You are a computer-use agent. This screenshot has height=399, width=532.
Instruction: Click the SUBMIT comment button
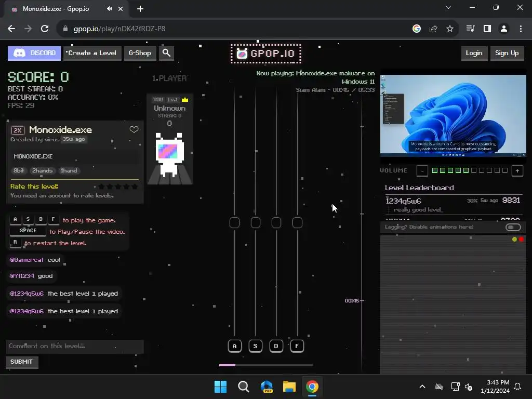coord(22,362)
